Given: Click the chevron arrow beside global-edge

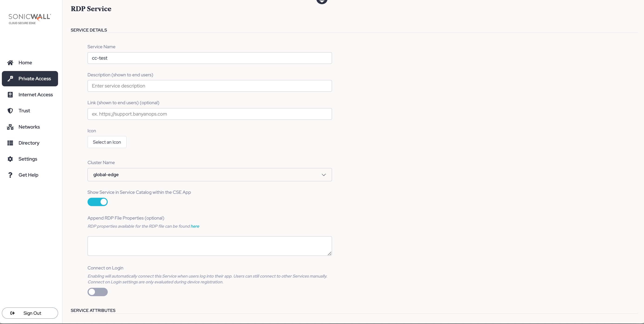Looking at the screenshot, I should pos(324,175).
